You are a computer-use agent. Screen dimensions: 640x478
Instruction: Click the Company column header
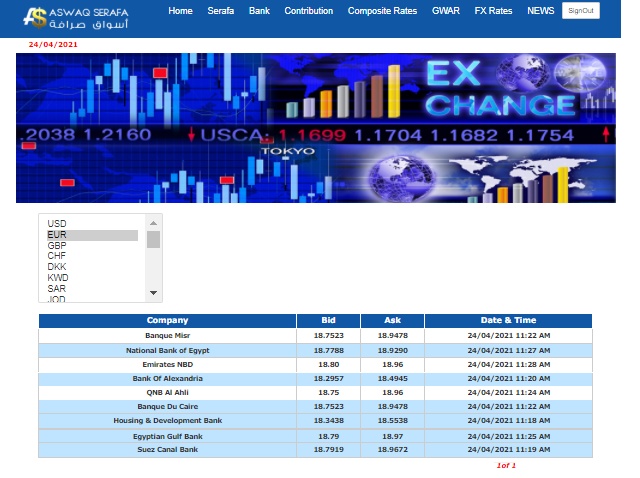click(167, 320)
